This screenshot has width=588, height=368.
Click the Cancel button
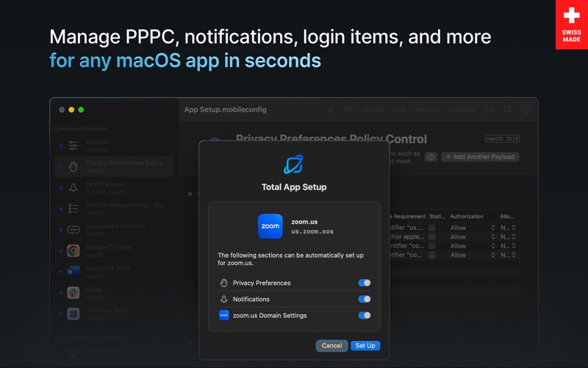tap(332, 345)
